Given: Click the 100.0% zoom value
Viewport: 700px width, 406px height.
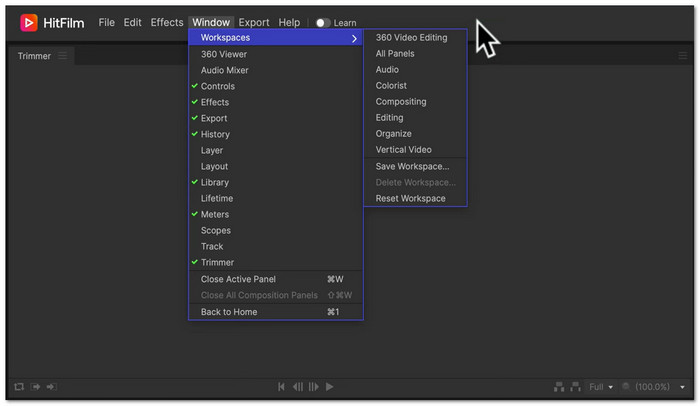Looking at the screenshot, I should click(x=653, y=387).
